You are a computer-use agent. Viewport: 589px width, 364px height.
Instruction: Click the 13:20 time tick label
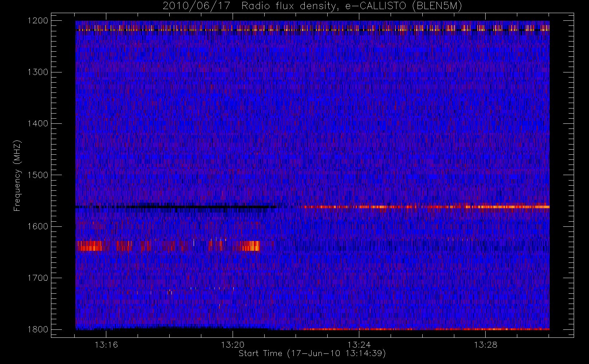(233, 345)
